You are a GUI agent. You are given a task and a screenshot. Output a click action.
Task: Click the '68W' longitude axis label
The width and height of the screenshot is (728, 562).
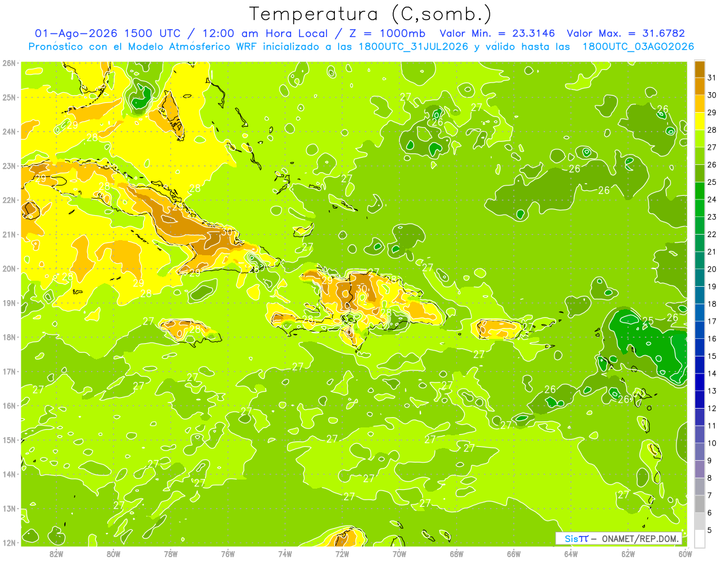[456, 554]
